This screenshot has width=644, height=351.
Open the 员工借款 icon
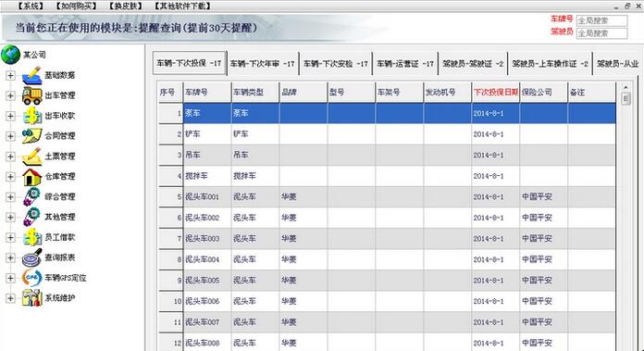pos(31,237)
